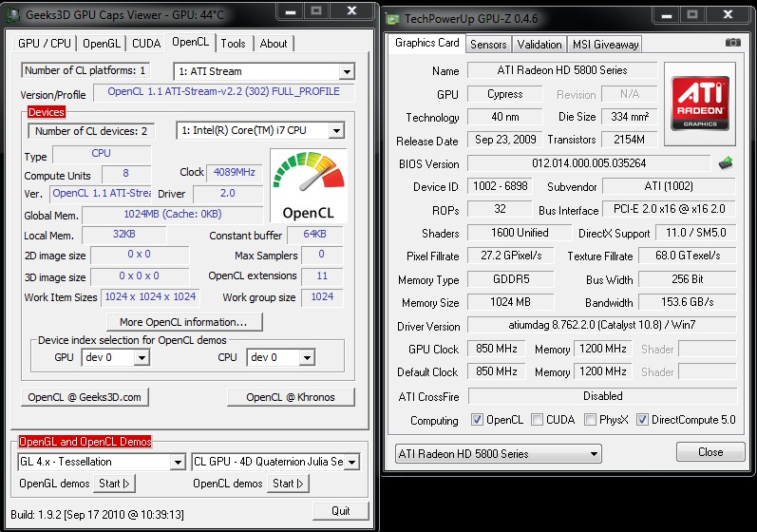Click the DirectX Support 11.0 / SM5.0 value
Screen dimensions: 757x532
695,233
